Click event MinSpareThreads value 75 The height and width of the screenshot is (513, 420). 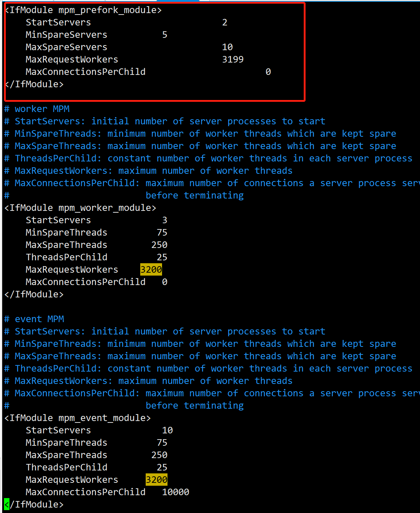162,443
